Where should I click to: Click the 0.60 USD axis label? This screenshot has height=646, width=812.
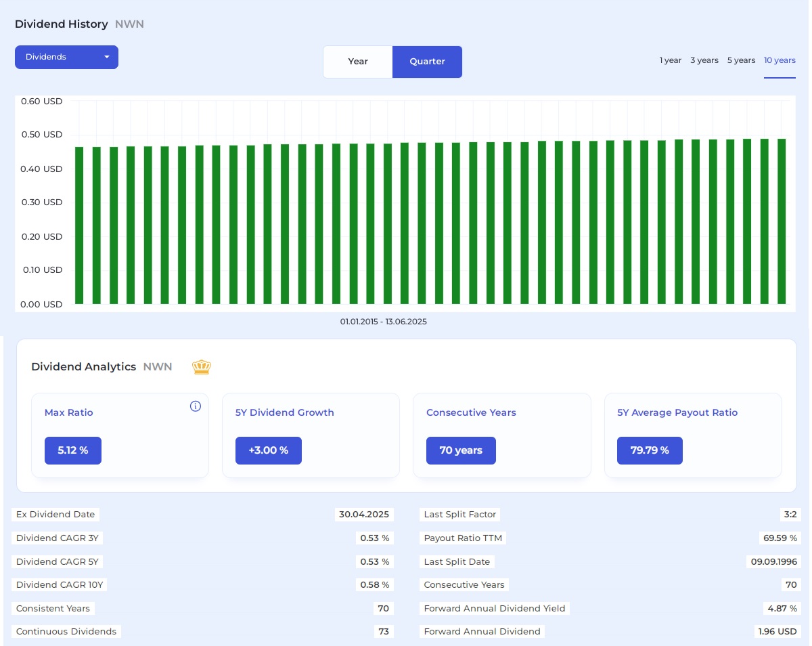pos(42,102)
